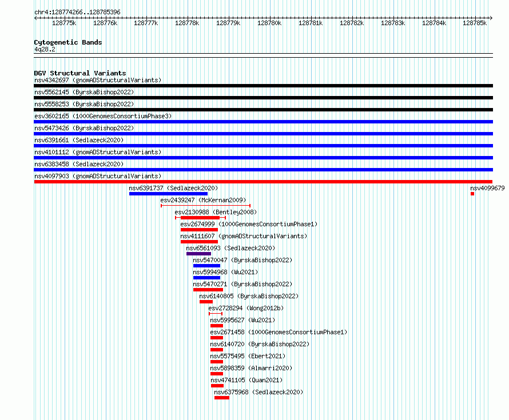Select nsv5558253 (ByrskaBishop2022) variant label
Screen dimensions: 509x420
coord(84,104)
